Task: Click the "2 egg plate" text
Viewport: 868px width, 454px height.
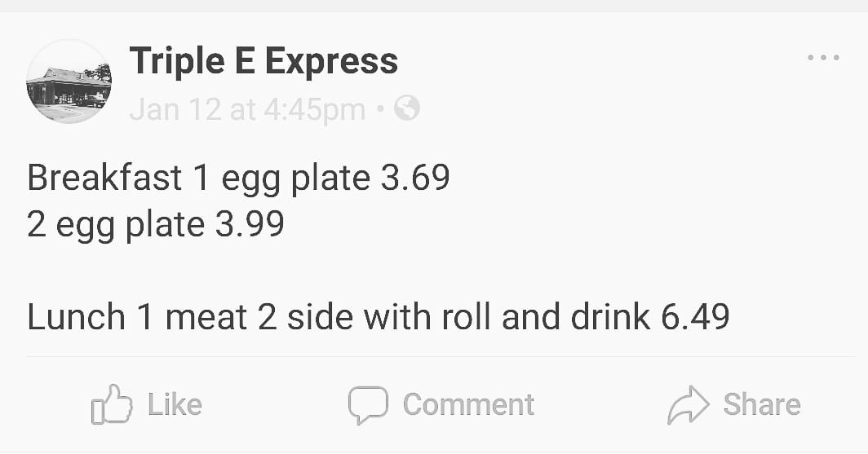Action: [115, 225]
